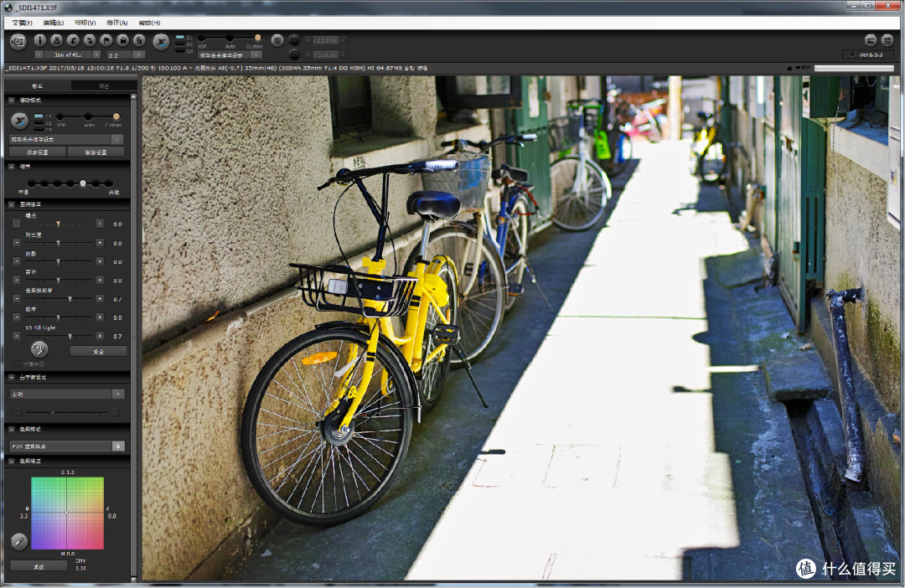Rotate image counterclockwise with toolbar icon
The image size is (905, 588).
73,40
